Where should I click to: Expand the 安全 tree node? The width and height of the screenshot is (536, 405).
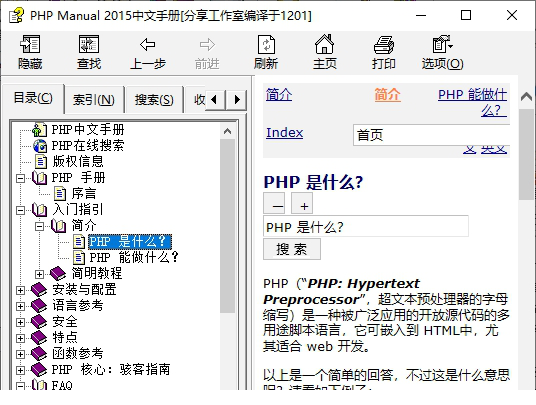tap(21, 322)
